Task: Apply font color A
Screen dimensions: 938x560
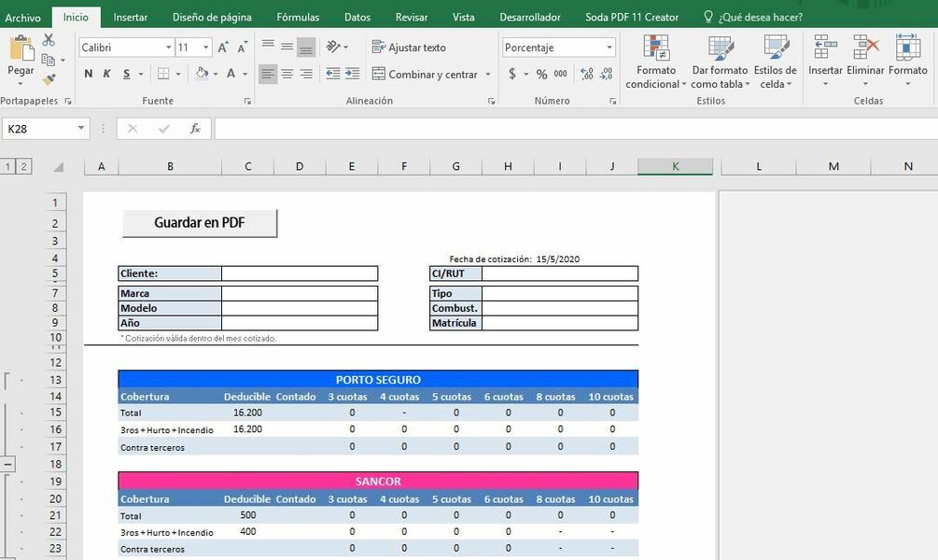Action: [x=231, y=74]
